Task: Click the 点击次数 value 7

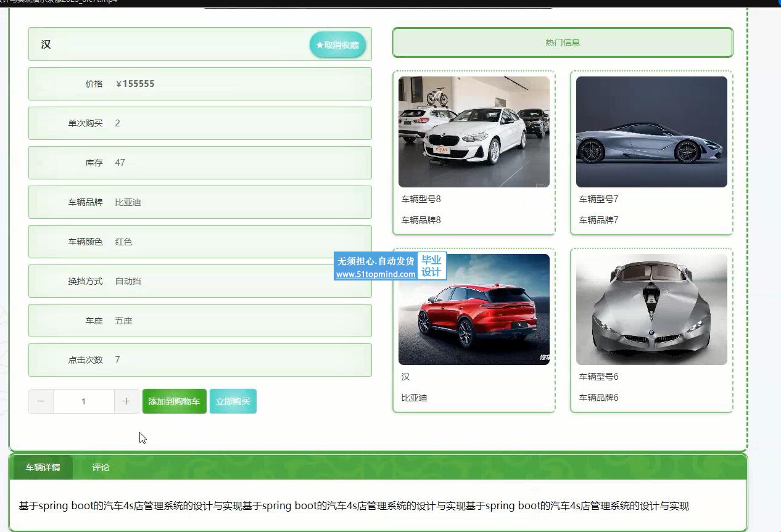Action: coord(117,360)
